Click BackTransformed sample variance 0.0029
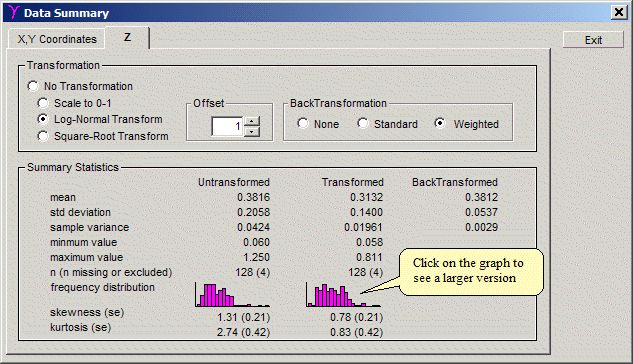633x364 pixels. [x=481, y=227]
